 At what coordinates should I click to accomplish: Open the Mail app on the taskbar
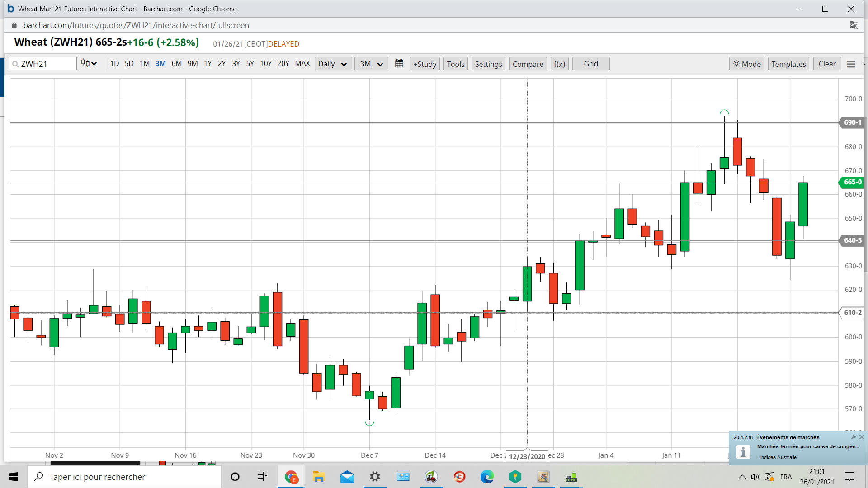[347, 477]
